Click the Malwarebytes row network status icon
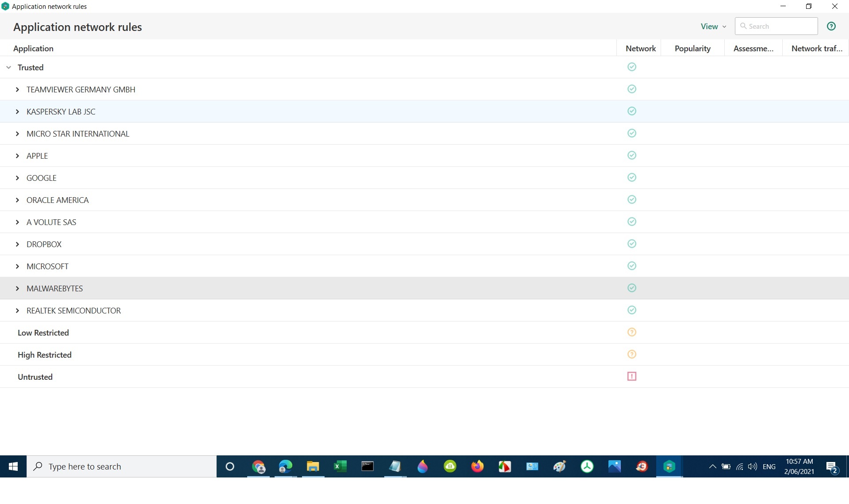Viewport: 849px width, 504px height. point(632,288)
